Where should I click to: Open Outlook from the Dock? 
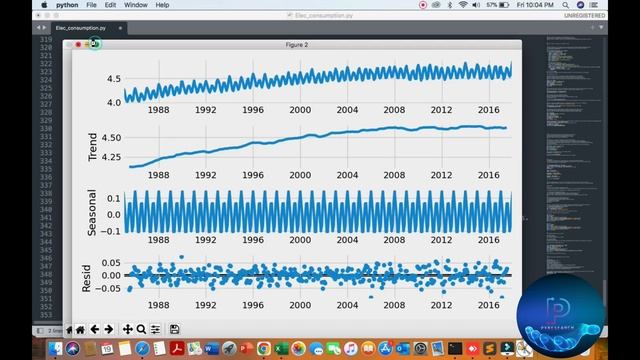coord(402,349)
